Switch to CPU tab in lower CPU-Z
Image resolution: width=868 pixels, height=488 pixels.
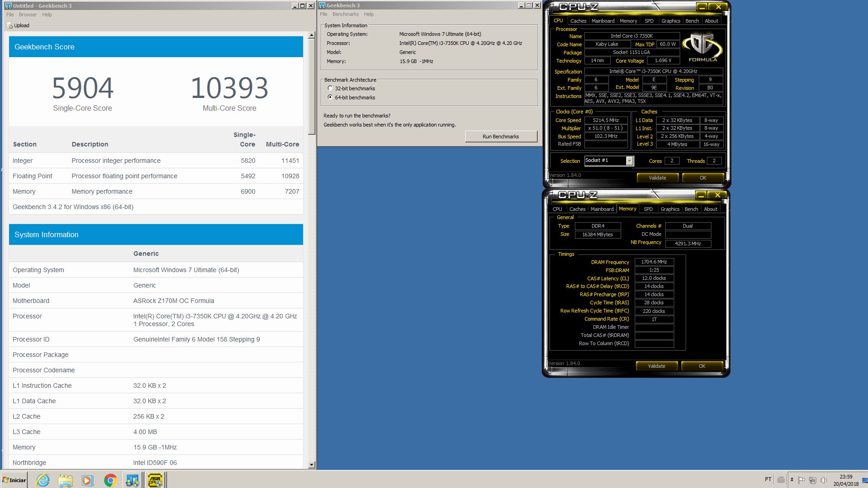(x=557, y=209)
